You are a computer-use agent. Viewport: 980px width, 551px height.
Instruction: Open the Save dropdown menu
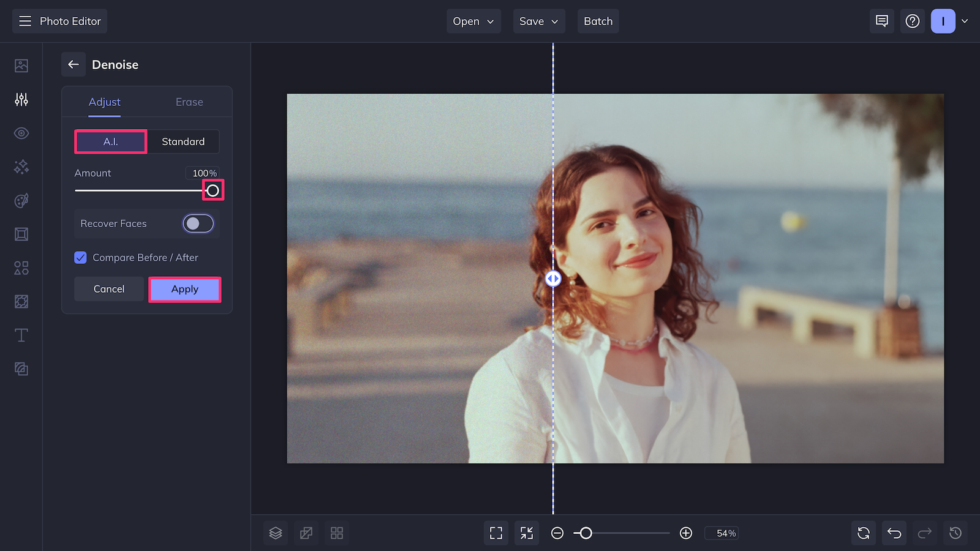[x=538, y=21]
